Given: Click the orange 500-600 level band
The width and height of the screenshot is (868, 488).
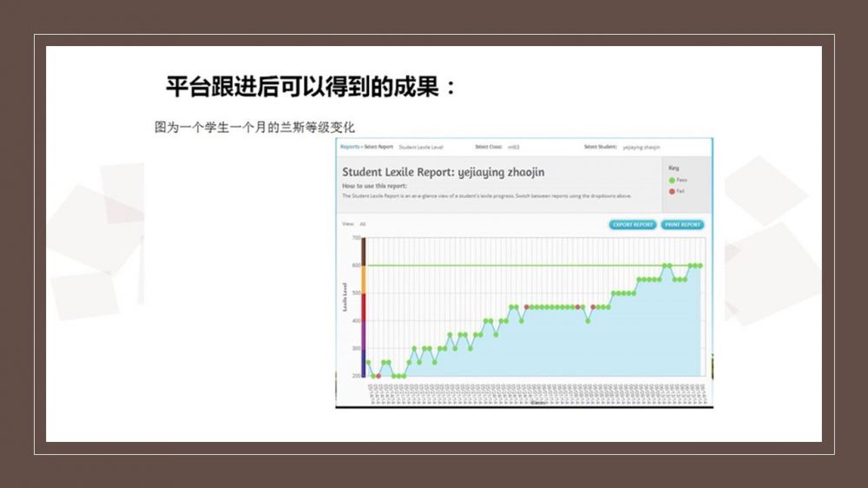Looking at the screenshot, I should tap(365, 279).
